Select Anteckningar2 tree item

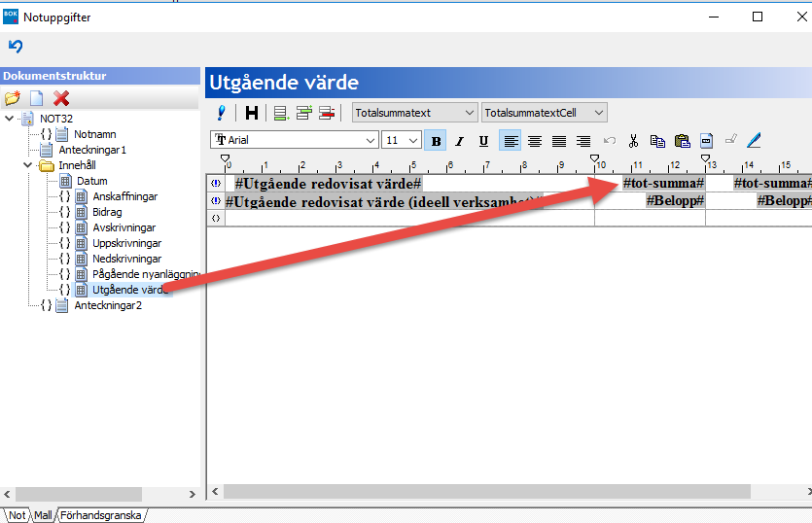108,305
